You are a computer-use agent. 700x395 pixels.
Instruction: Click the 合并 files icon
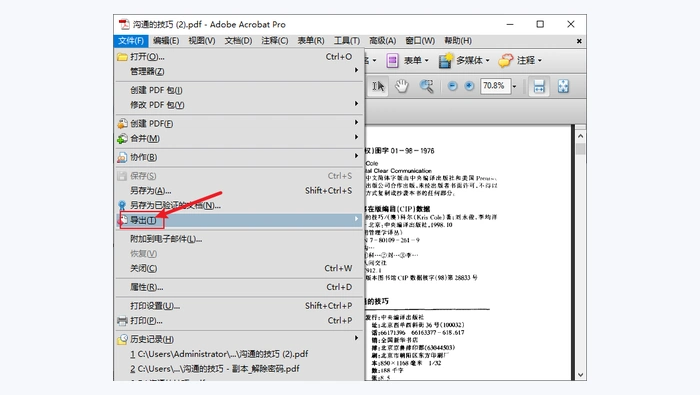point(122,138)
